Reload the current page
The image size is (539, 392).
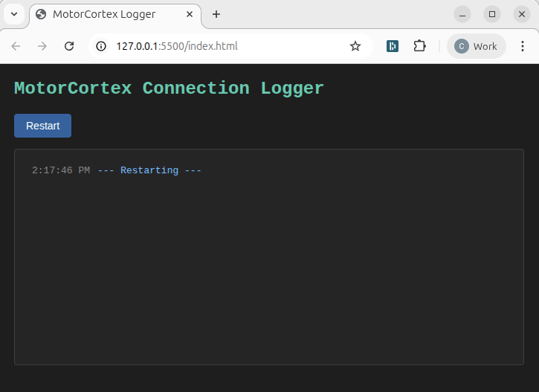point(69,46)
